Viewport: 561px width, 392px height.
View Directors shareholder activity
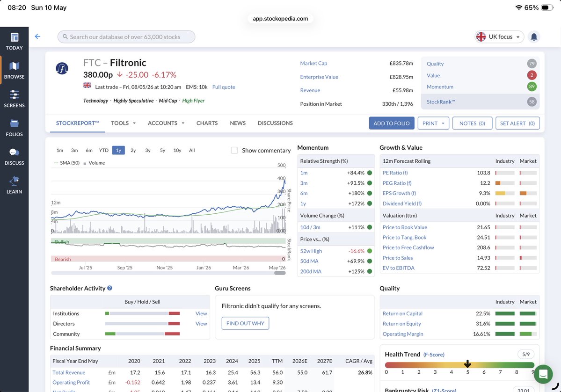201,323
